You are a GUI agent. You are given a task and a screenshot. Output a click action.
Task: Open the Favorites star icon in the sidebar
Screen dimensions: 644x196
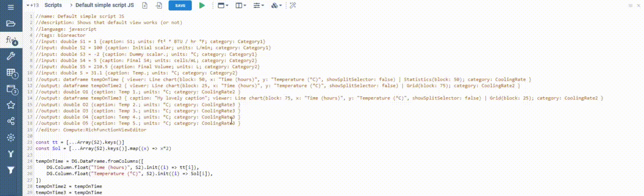point(11,105)
